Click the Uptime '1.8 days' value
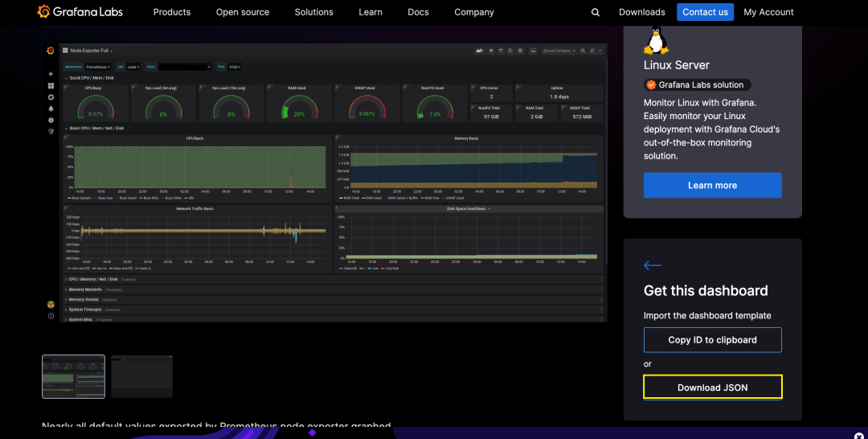Screen dimensions: 868x439 point(559,96)
